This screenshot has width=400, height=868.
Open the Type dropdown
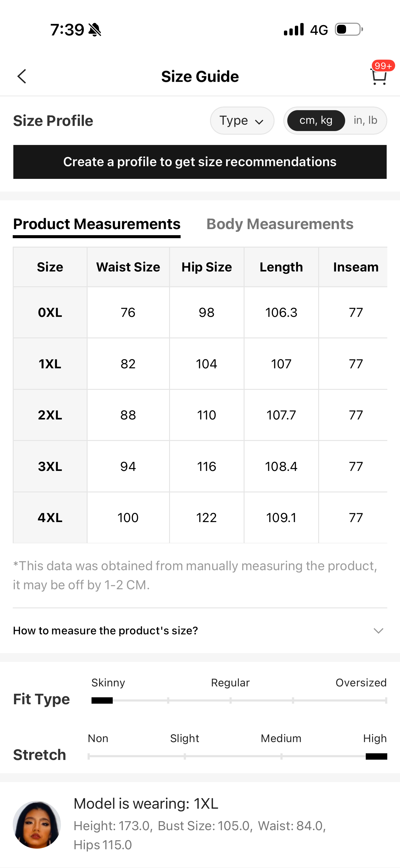pyautogui.click(x=242, y=121)
